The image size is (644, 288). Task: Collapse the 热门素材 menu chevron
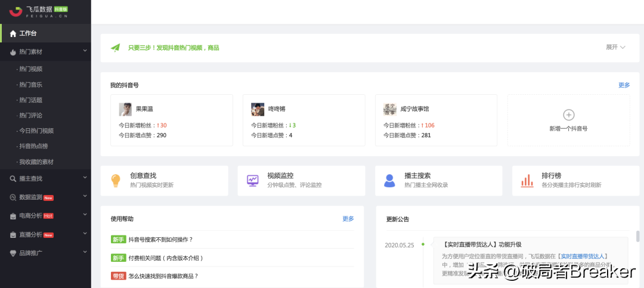coord(85,51)
